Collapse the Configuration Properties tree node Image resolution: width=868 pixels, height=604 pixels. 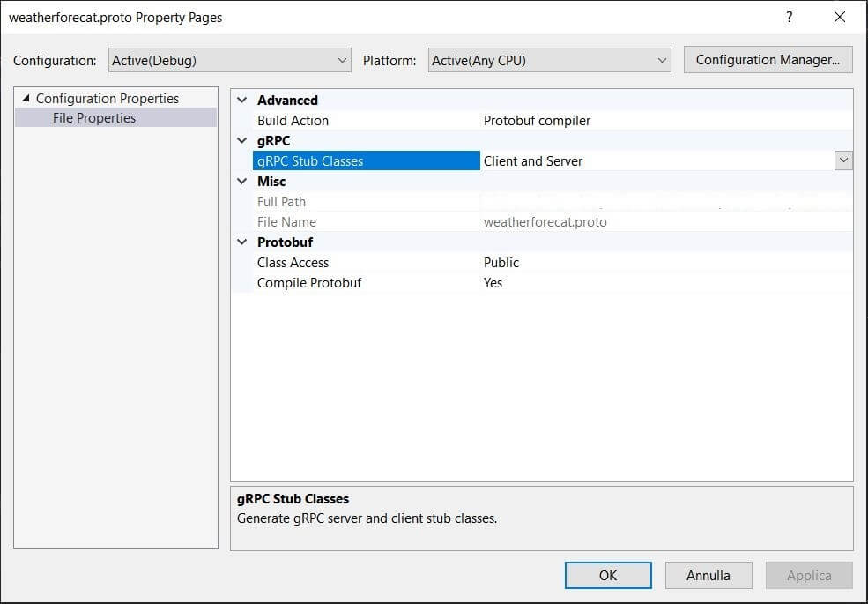[26, 99]
